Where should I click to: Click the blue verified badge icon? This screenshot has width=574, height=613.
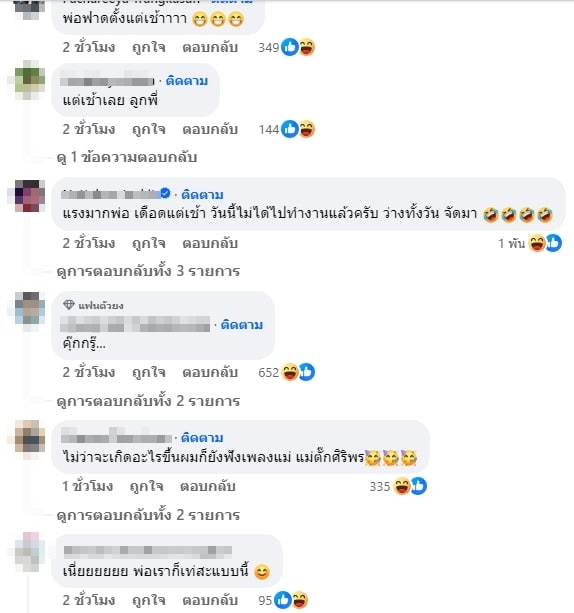point(165,193)
